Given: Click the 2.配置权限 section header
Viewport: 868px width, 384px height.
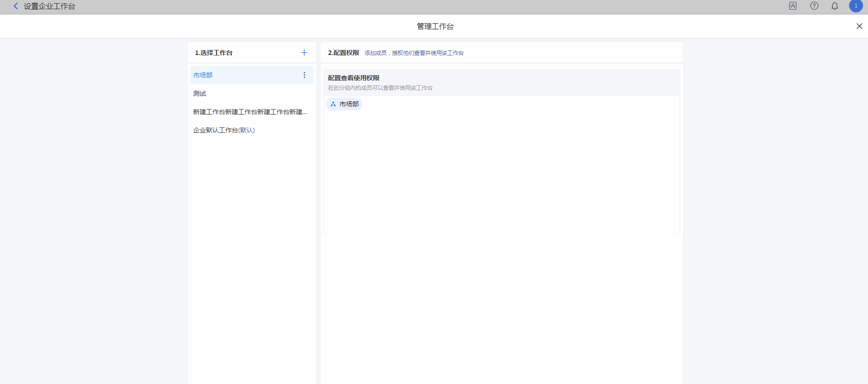Looking at the screenshot, I should click(343, 53).
